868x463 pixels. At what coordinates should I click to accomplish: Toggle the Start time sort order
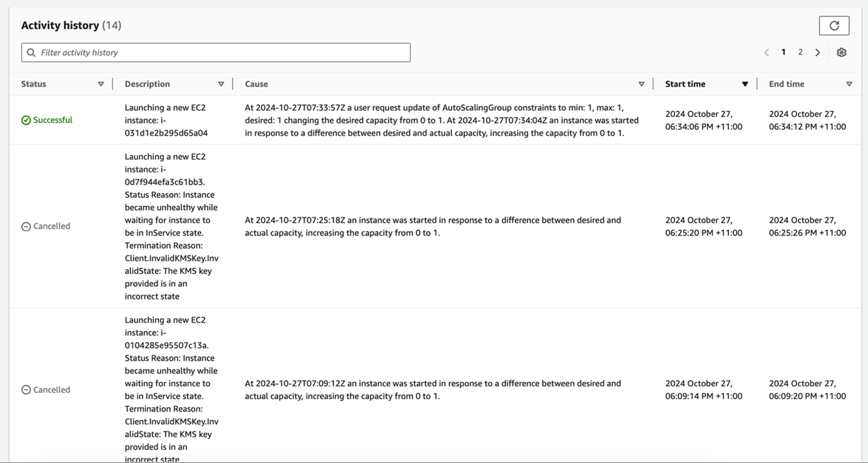point(745,84)
